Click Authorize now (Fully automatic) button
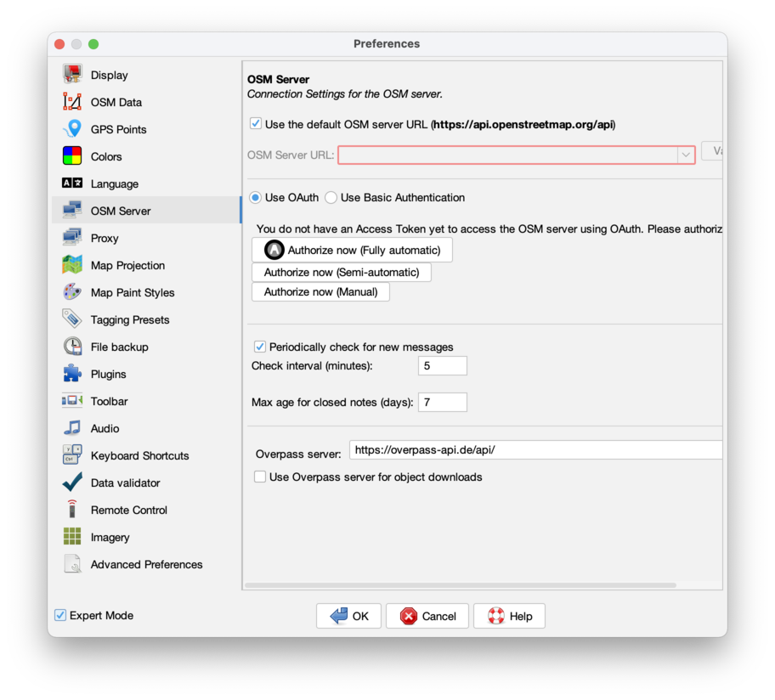Screen dimensions: 775x700 pyautogui.click(x=352, y=250)
